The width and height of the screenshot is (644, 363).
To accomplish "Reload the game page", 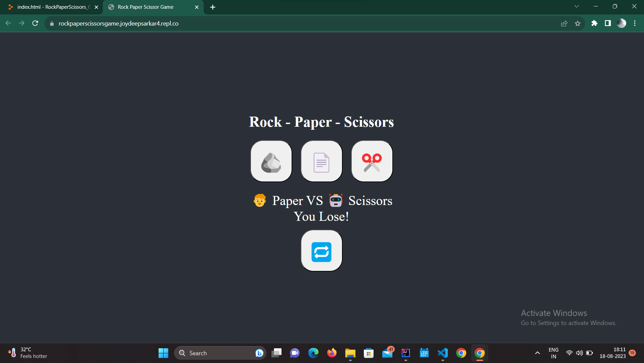I will [35, 23].
